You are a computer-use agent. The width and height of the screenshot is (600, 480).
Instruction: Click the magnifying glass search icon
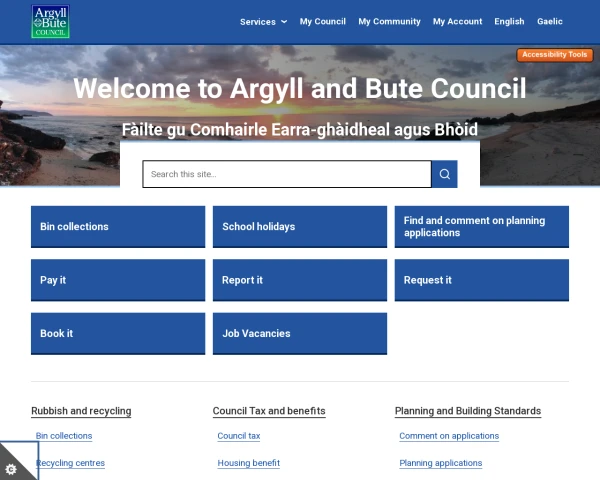(x=444, y=174)
